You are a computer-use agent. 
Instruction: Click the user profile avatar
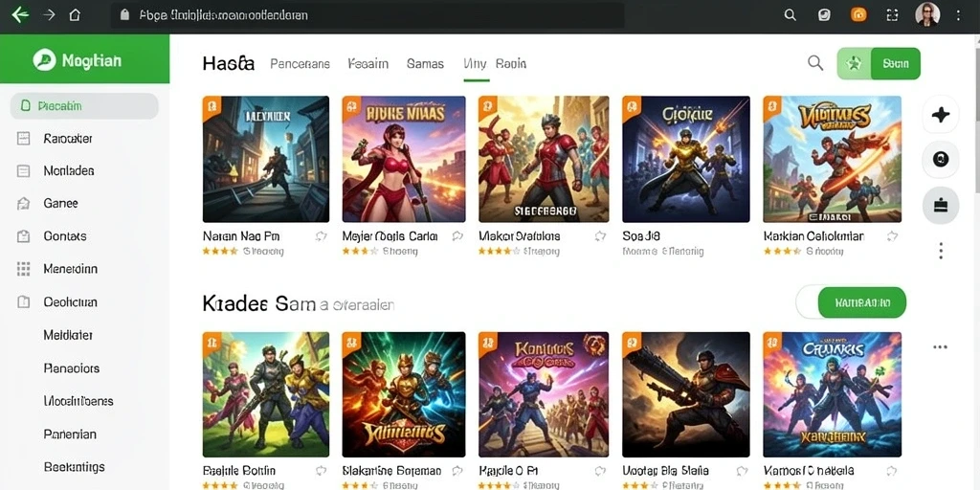coord(927,15)
